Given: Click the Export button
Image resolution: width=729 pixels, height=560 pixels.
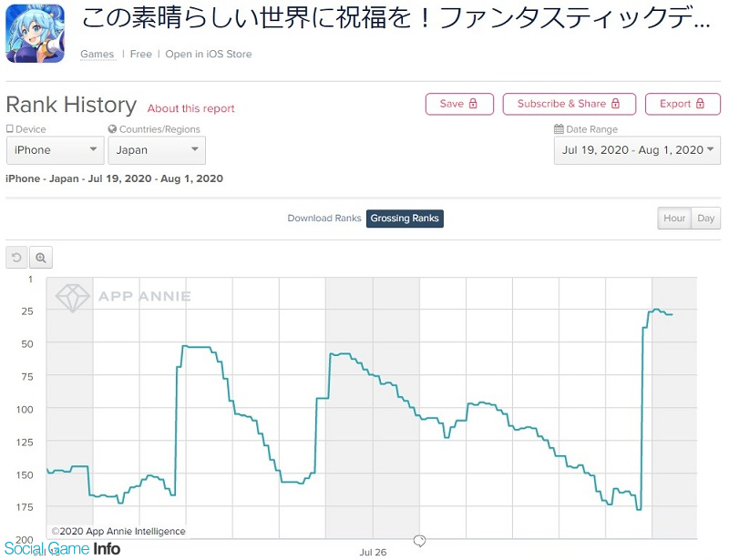Looking at the screenshot, I should 683,104.
